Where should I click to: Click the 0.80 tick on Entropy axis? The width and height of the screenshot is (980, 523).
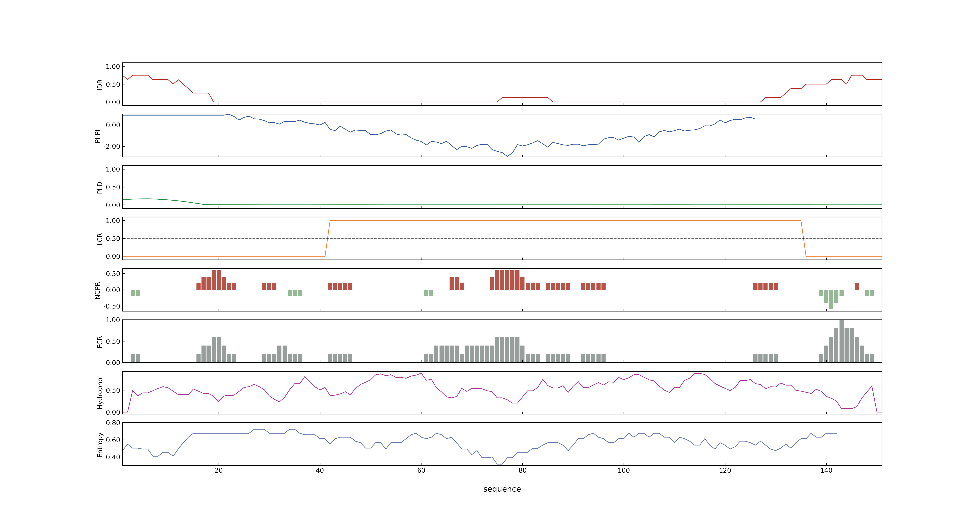point(113,423)
